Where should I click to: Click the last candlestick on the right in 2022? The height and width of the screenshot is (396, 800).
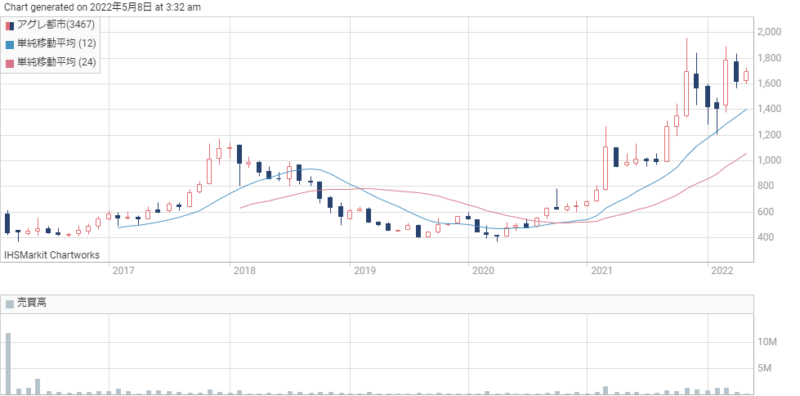coord(746,76)
